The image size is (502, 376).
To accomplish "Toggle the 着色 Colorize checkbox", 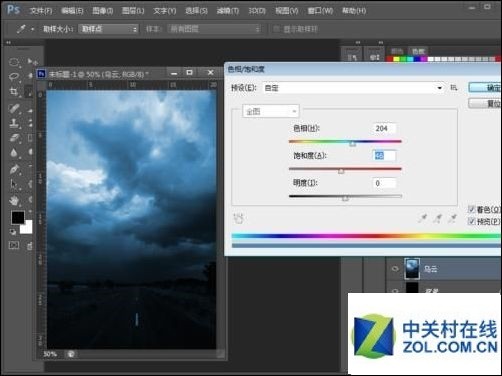I will [x=471, y=209].
